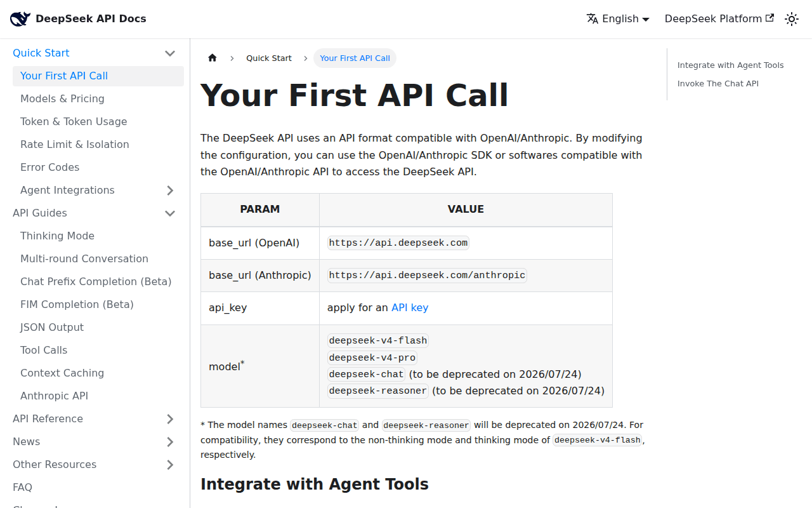
Task: Expand the Agent Integrations chevron
Action: coord(170,190)
